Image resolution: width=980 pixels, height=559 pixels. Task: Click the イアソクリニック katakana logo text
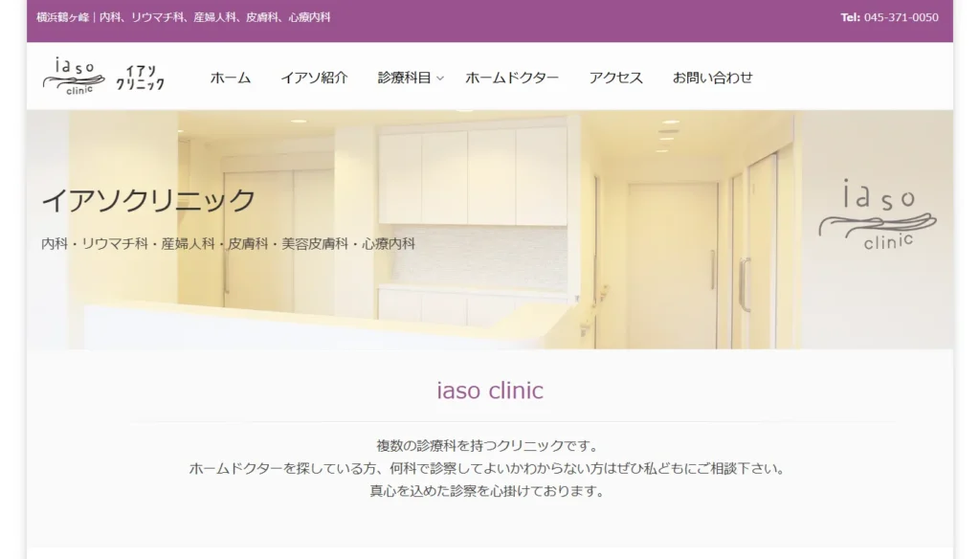141,78
